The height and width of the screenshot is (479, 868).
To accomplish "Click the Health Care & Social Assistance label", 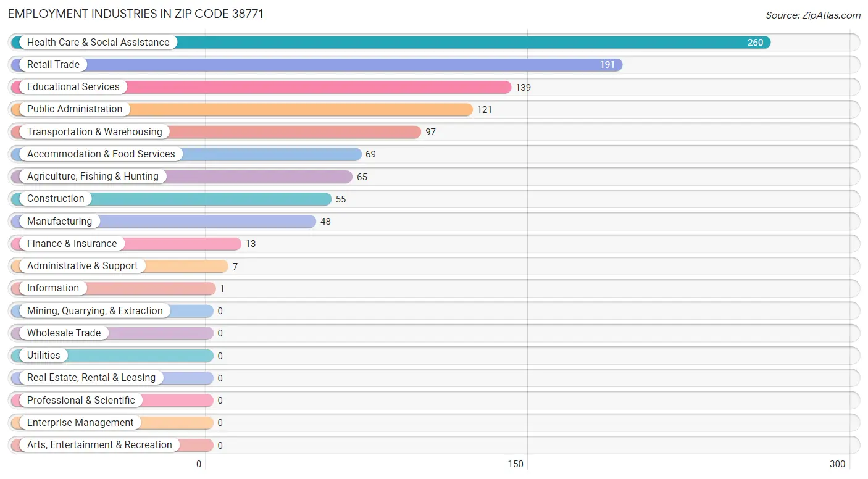I will 98,42.
